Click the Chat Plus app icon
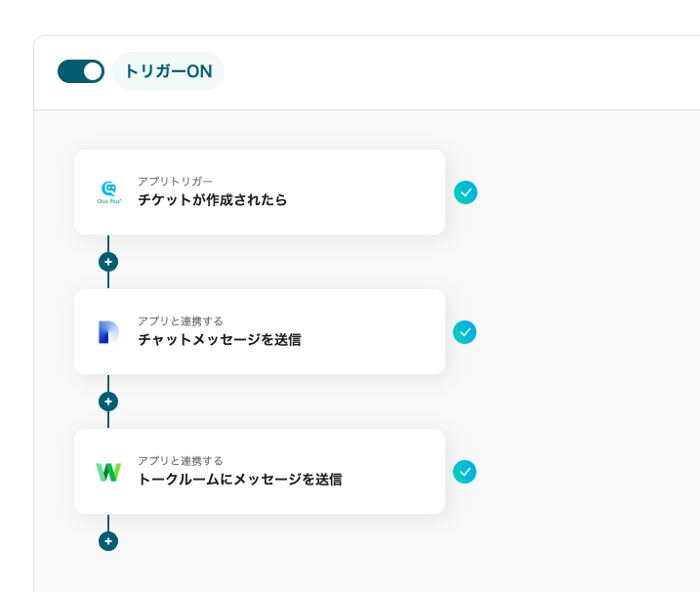Screen dimensions: 700x592 click(108, 191)
